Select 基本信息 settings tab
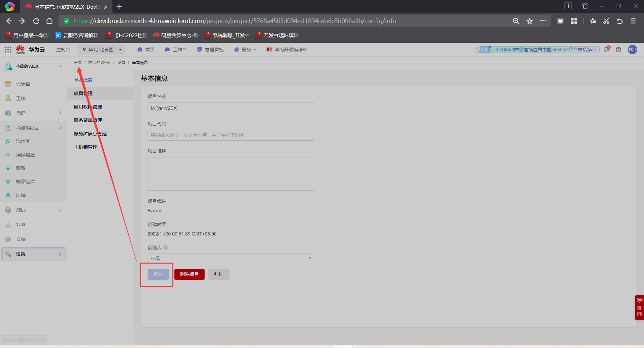The height and width of the screenshot is (348, 644). click(x=83, y=80)
